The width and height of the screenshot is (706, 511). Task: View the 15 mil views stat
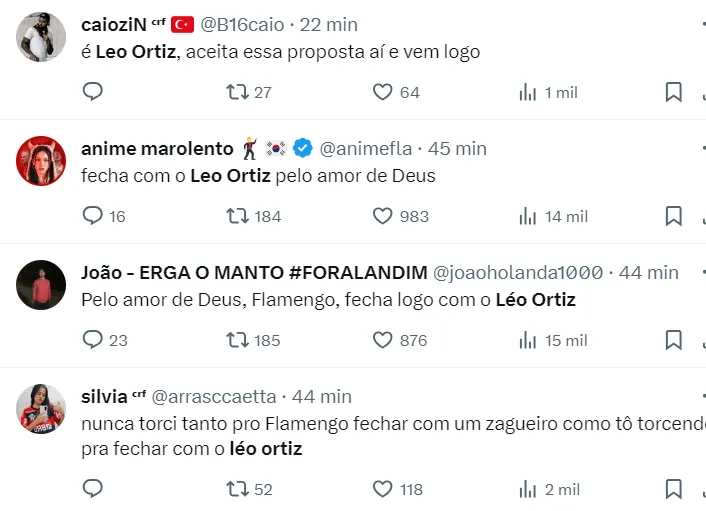point(552,340)
